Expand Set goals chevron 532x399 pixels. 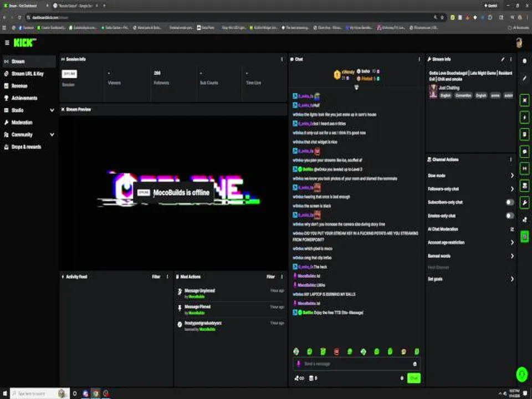pyautogui.click(x=512, y=279)
